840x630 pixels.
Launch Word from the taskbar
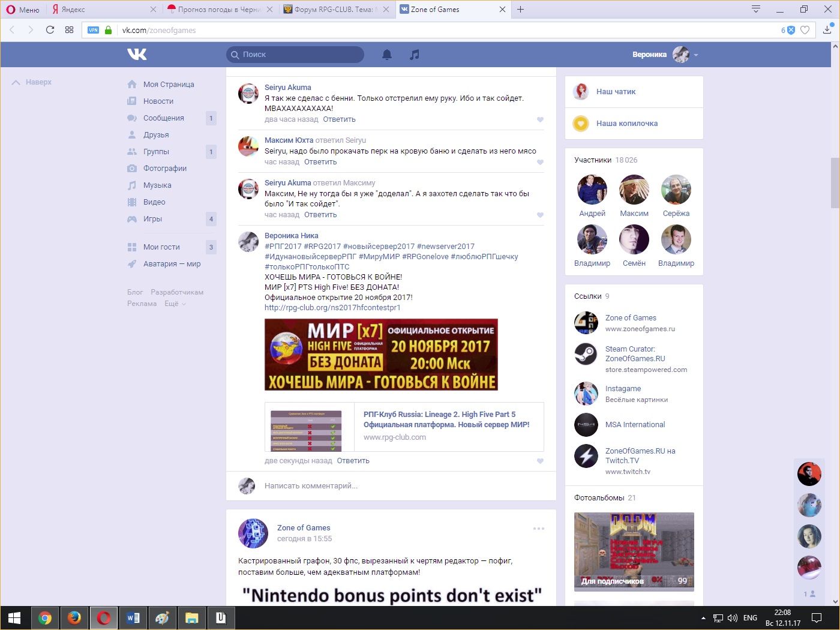133,618
